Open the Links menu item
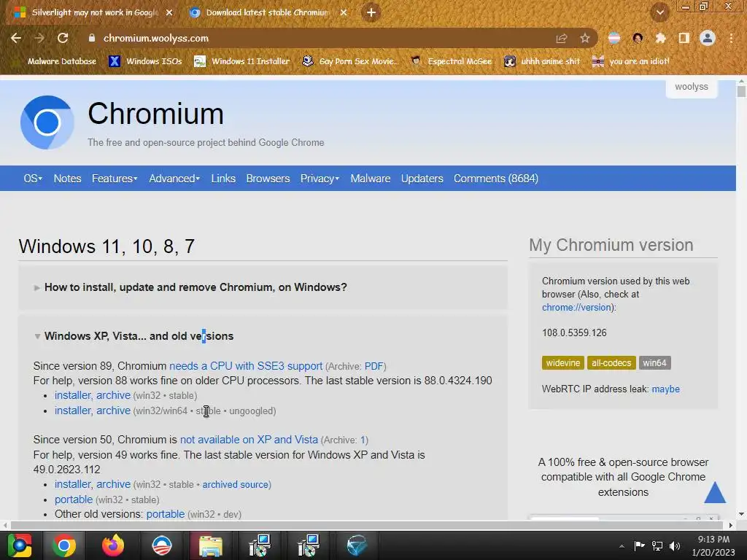This screenshot has width=747, height=560. pos(223,179)
